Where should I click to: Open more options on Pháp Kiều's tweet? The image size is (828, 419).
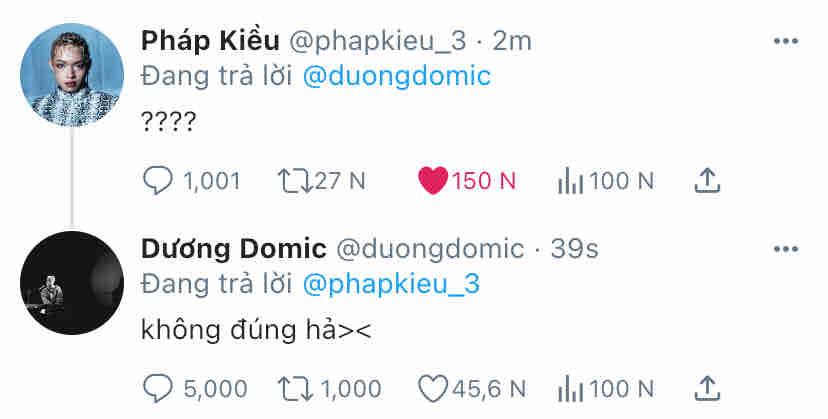tap(787, 42)
